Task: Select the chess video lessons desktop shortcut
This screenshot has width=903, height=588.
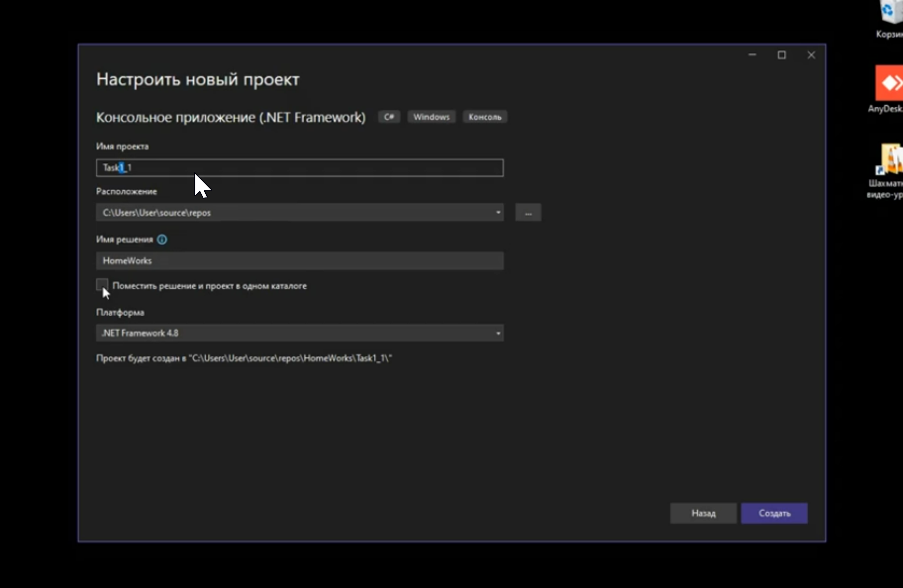Action: pos(887,170)
